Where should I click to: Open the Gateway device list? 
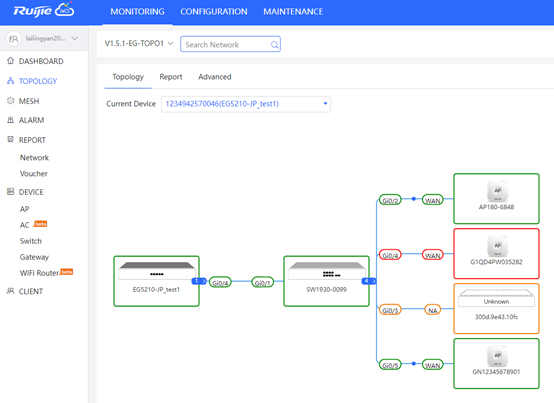[x=34, y=257]
